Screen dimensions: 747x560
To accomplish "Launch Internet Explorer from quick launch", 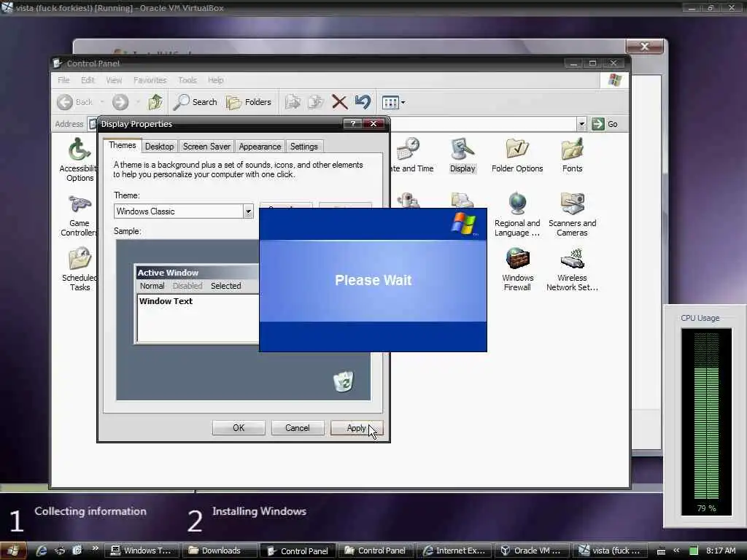I will pyautogui.click(x=42, y=551).
